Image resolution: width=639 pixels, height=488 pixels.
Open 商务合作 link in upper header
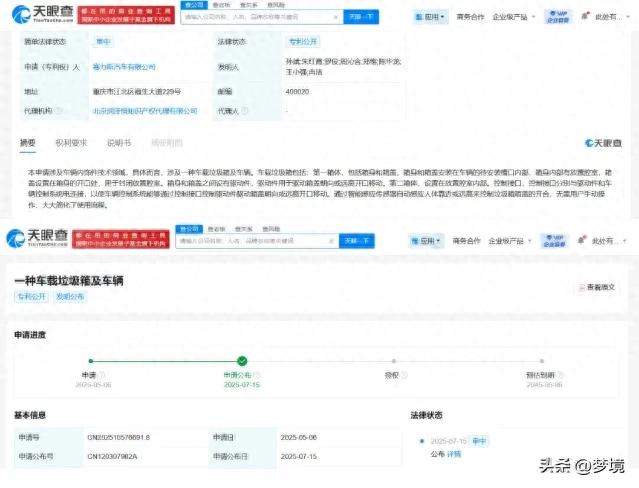[x=470, y=17]
